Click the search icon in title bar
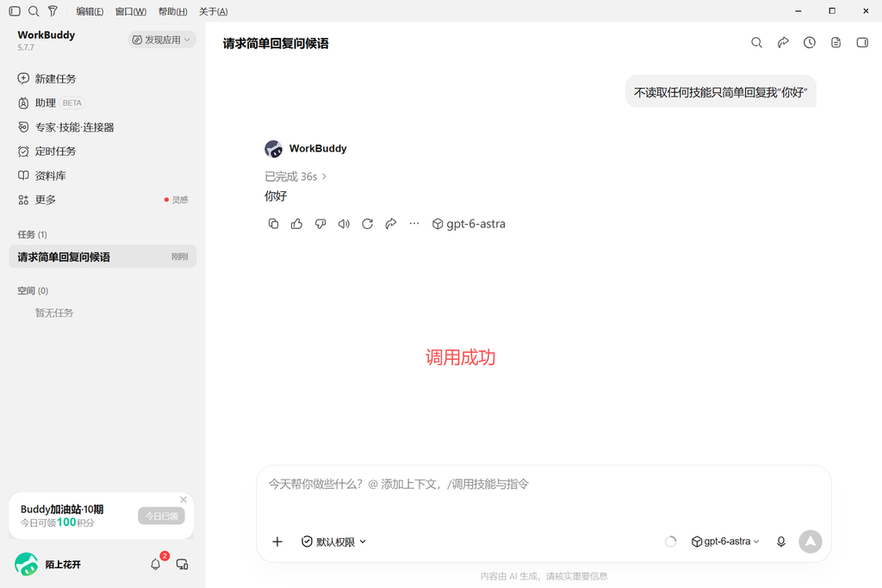 34,11
